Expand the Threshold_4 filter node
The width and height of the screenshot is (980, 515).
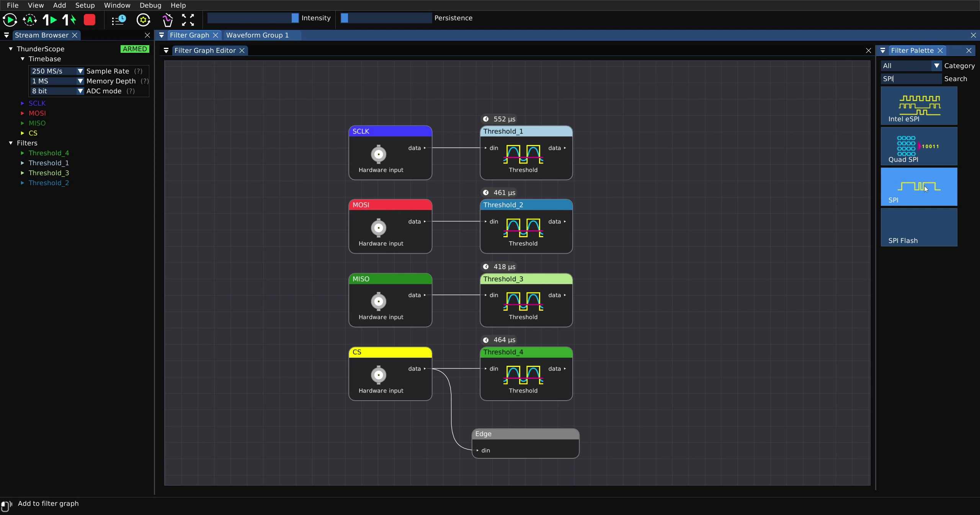point(23,153)
